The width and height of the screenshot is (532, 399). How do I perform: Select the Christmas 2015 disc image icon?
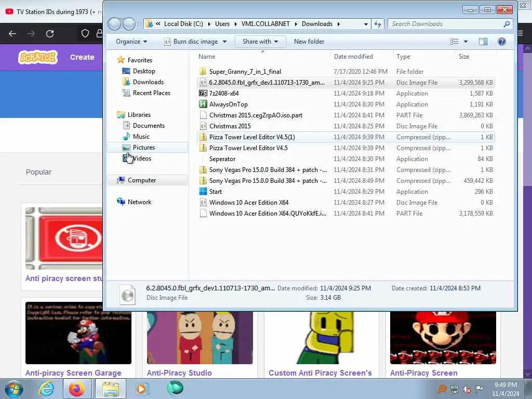203,126
